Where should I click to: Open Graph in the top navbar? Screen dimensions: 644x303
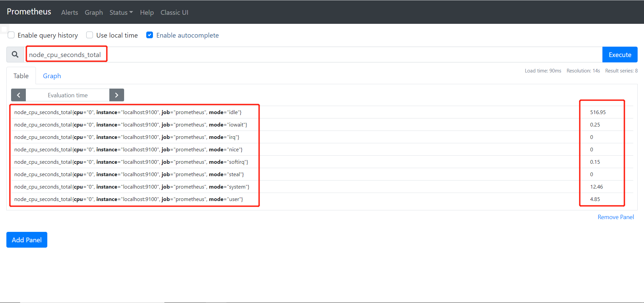coord(94,12)
